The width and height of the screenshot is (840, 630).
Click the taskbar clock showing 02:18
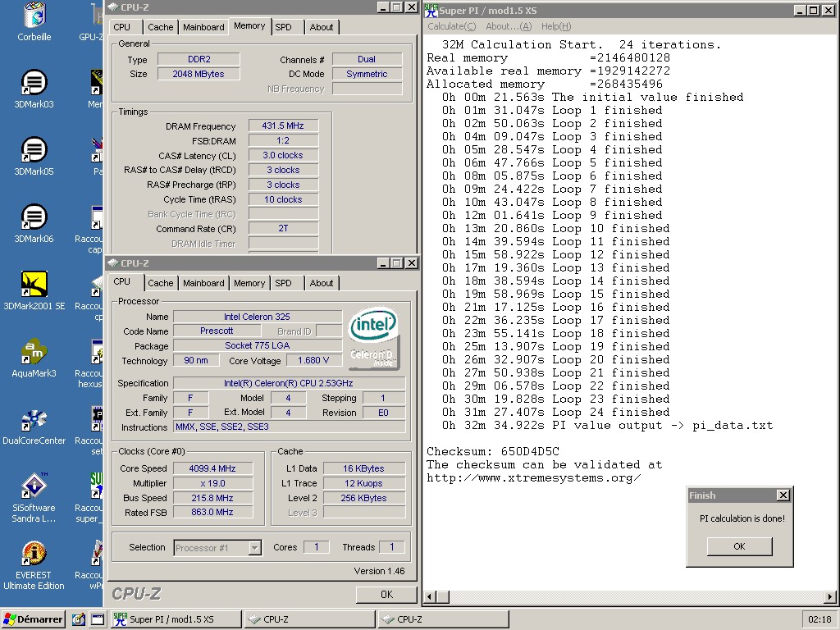click(x=819, y=619)
